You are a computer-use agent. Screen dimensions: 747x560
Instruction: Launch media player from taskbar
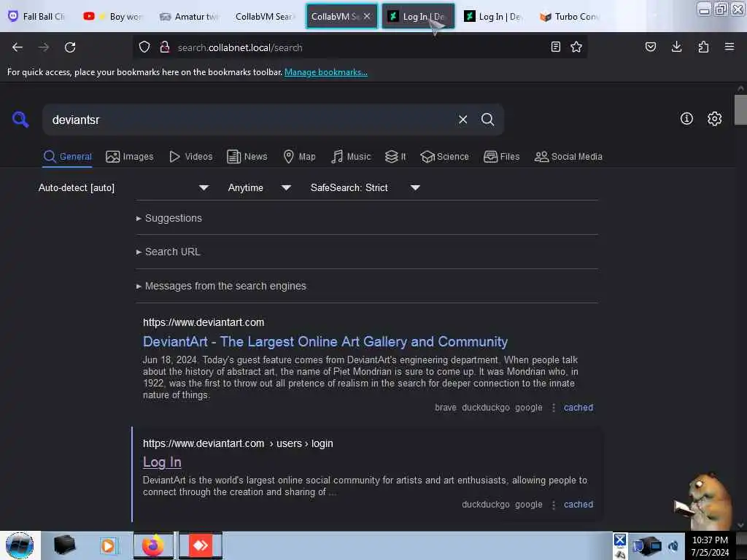(x=108, y=545)
